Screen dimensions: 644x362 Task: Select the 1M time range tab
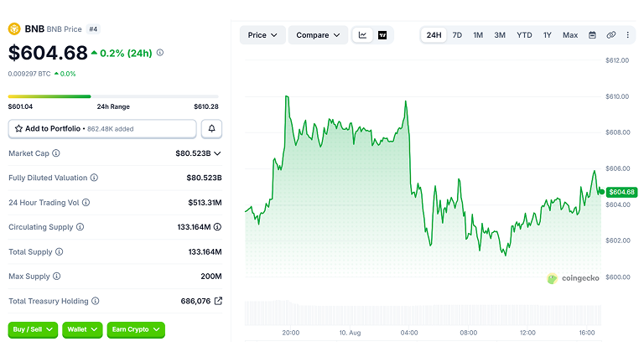coord(478,35)
